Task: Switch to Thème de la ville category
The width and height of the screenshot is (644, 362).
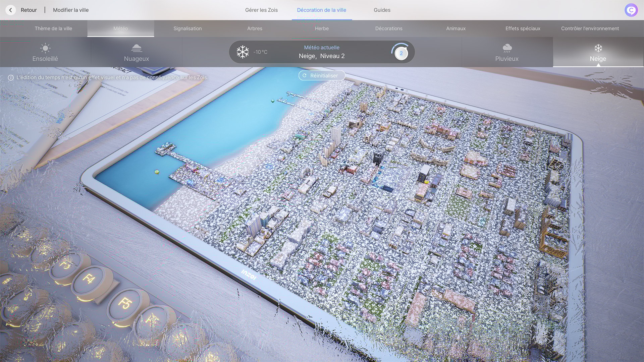Action: [x=53, y=28]
